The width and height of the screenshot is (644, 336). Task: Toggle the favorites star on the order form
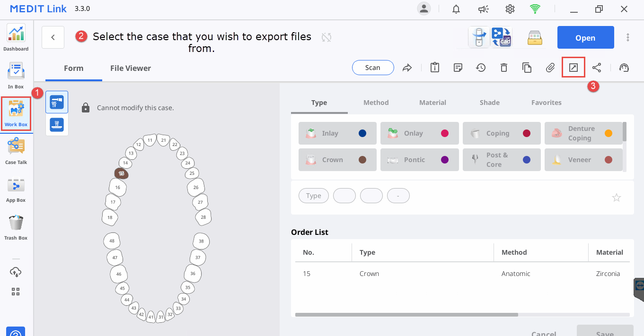point(617,198)
